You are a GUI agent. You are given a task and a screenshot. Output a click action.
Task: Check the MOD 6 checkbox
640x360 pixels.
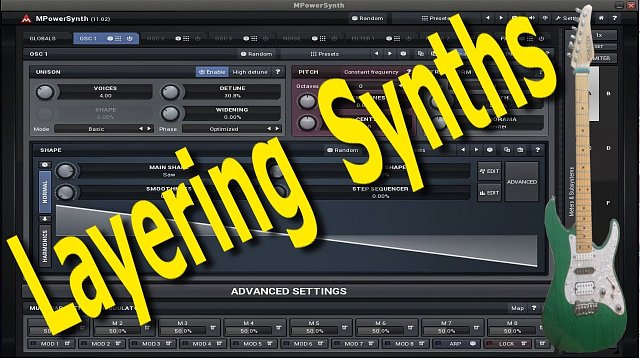tap(287, 344)
